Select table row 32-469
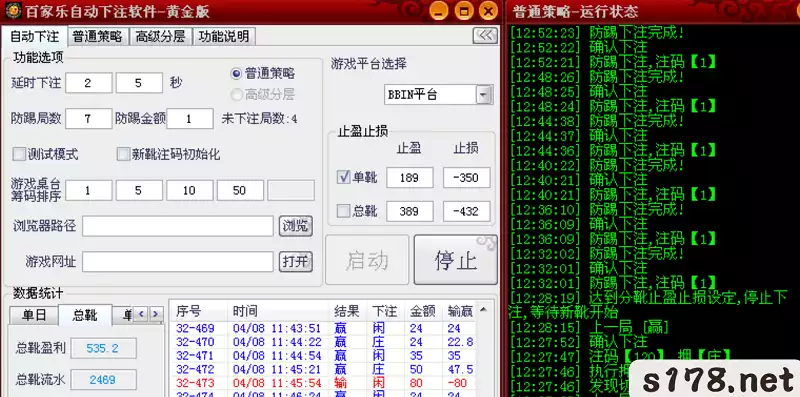This screenshot has width=800, height=397. click(x=323, y=328)
